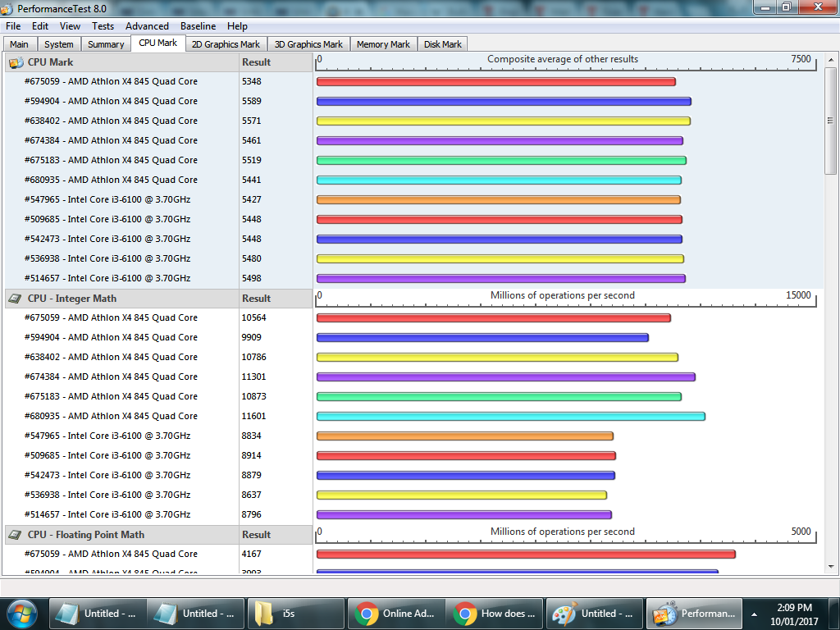
Task: Click the CPU - Floating Point Math Result header
Action: click(x=276, y=535)
